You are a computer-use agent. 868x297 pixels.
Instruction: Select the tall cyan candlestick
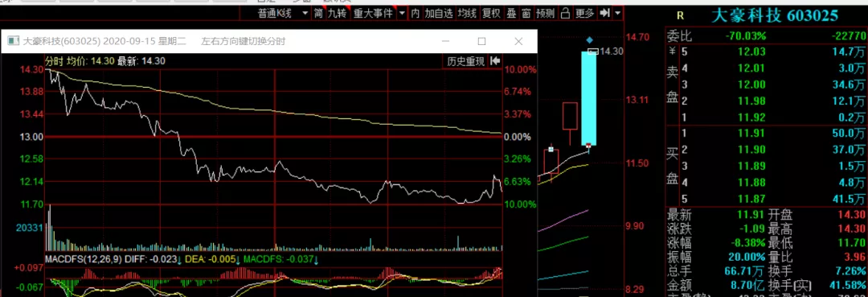588,98
